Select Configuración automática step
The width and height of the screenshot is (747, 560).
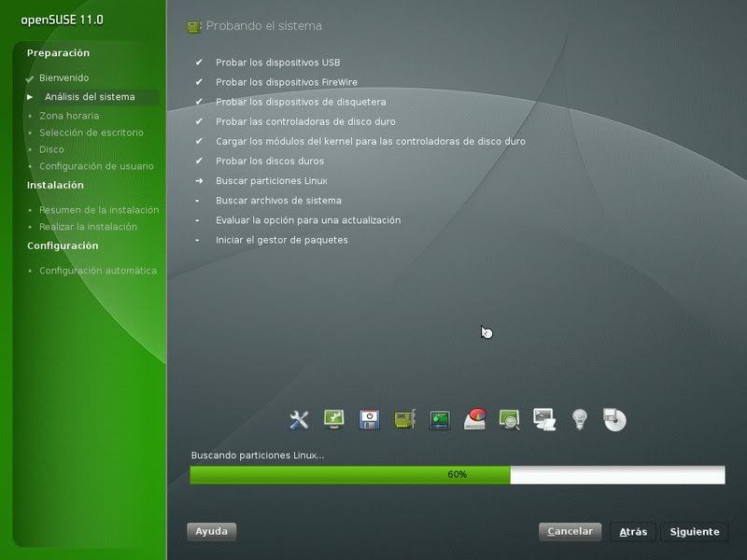click(x=98, y=271)
